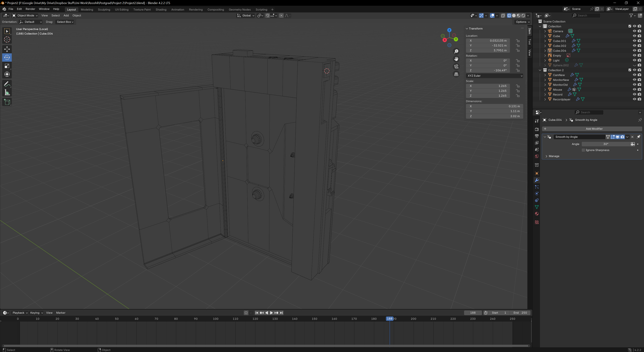Image resolution: width=644 pixels, height=352 pixels.
Task: Hide Cube.001 in the viewport
Action: [635, 41]
